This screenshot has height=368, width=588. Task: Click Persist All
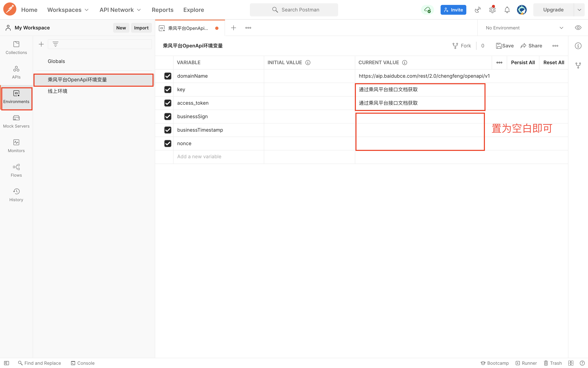(x=523, y=63)
